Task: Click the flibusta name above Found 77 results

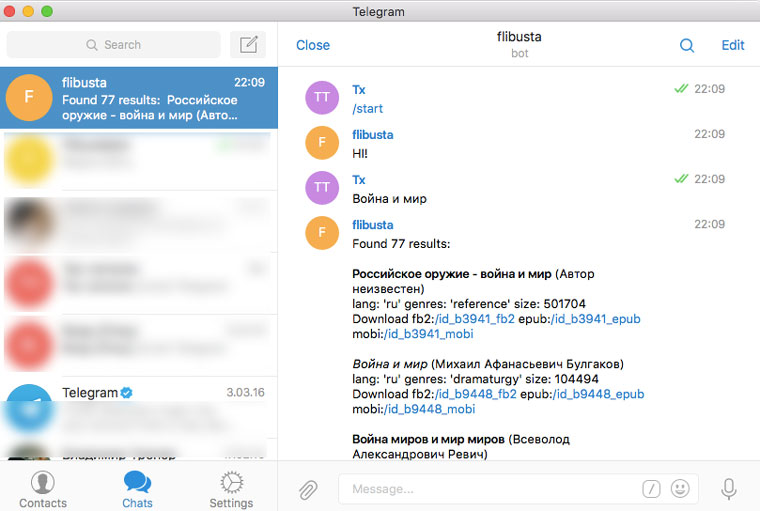Action: tap(373, 225)
